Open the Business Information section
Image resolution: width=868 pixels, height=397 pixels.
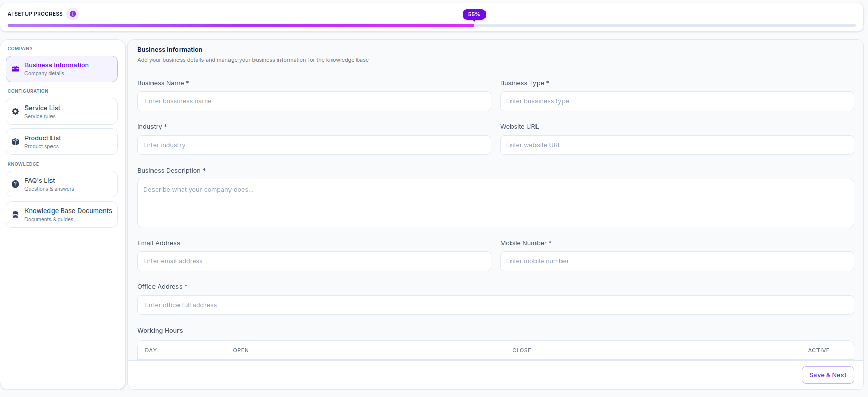pyautogui.click(x=62, y=69)
